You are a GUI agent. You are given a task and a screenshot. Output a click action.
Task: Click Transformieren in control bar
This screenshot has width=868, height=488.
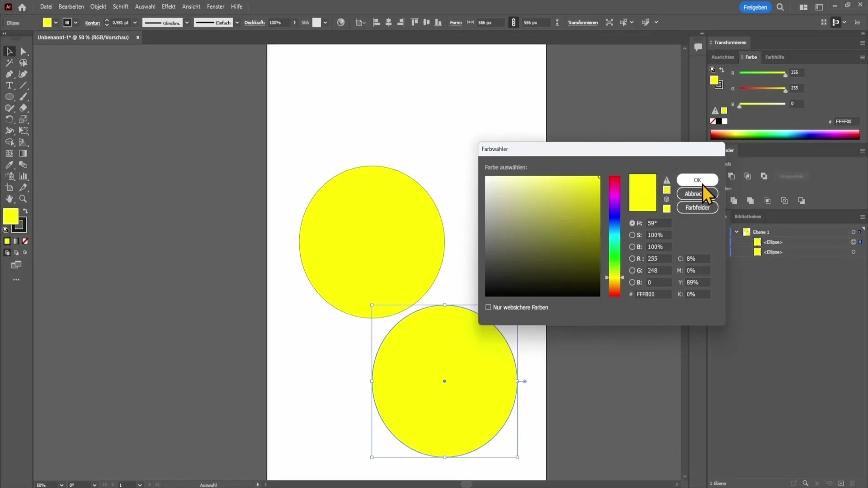click(582, 23)
